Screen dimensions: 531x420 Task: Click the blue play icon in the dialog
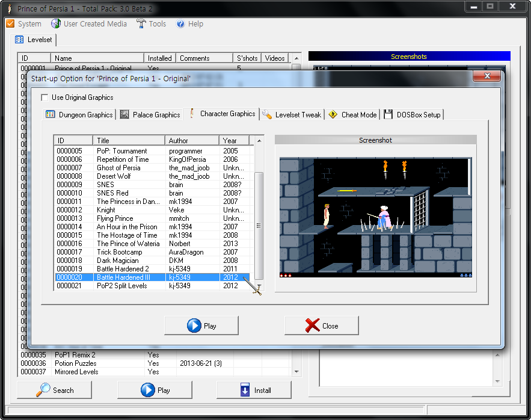pyautogui.click(x=194, y=326)
